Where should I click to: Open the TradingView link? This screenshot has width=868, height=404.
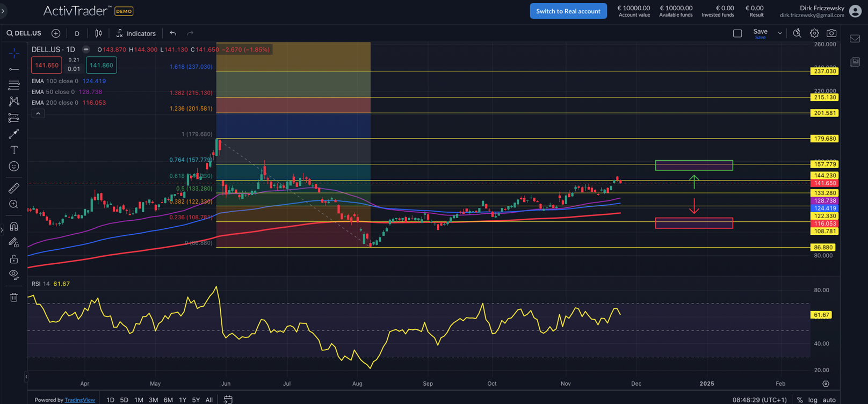click(79, 400)
